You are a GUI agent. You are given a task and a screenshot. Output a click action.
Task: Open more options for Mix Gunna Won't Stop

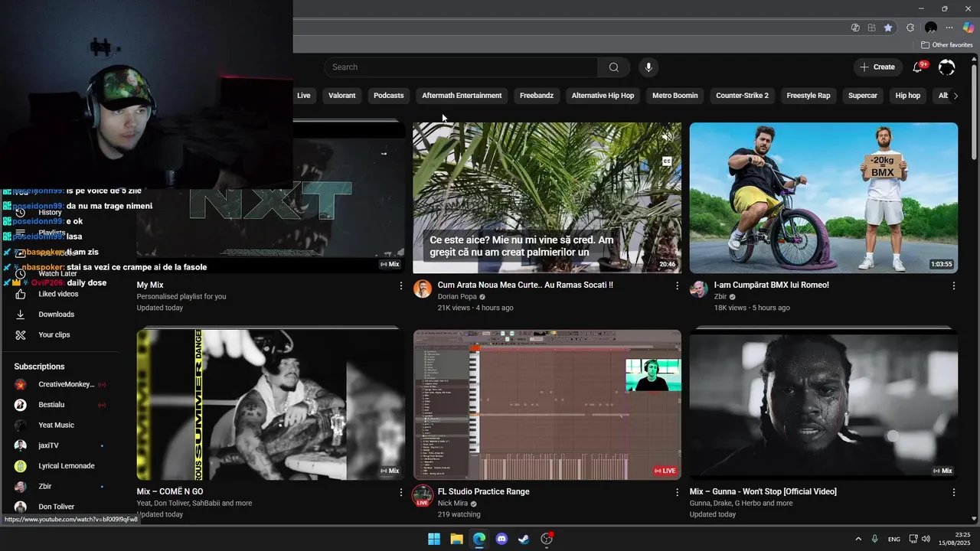tap(953, 492)
